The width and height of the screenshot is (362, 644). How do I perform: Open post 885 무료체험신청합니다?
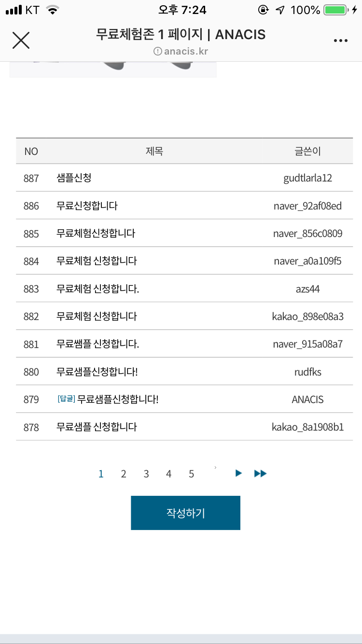click(96, 234)
